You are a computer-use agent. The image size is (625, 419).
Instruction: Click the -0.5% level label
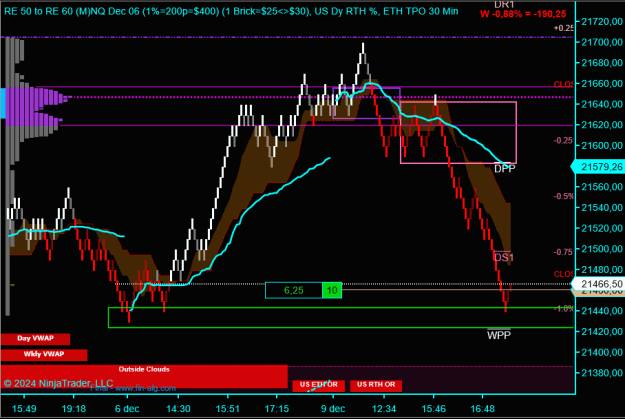click(x=564, y=196)
